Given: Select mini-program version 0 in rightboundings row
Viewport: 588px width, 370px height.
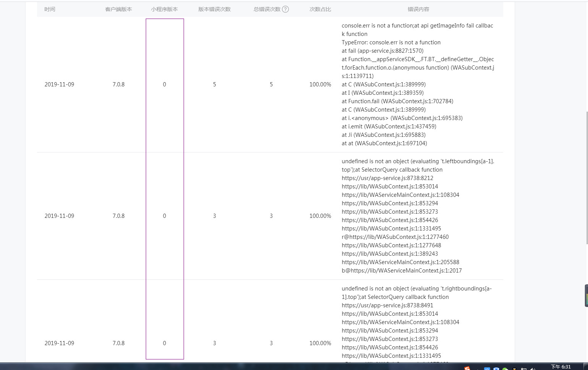Looking at the screenshot, I should 164,343.
